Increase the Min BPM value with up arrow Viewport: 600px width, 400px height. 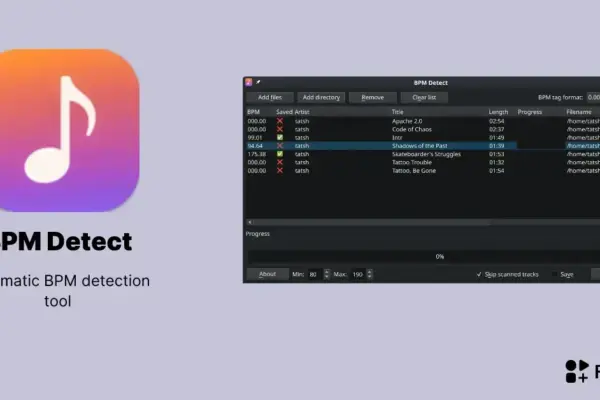click(327, 272)
